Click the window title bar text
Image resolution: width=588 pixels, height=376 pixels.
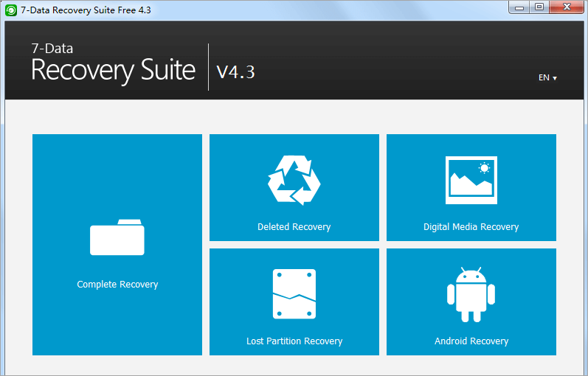coord(85,10)
